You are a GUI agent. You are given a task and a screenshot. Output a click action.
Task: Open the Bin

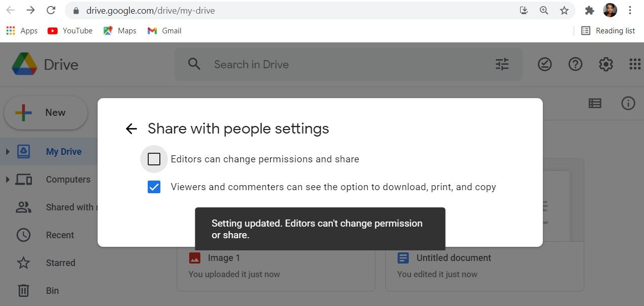pyautogui.click(x=52, y=290)
